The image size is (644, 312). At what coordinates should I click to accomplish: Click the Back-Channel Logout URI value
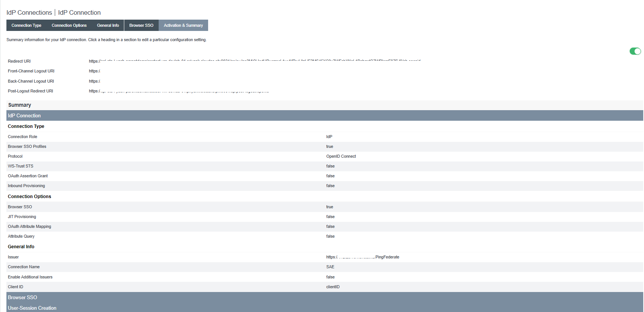[94, 81]
